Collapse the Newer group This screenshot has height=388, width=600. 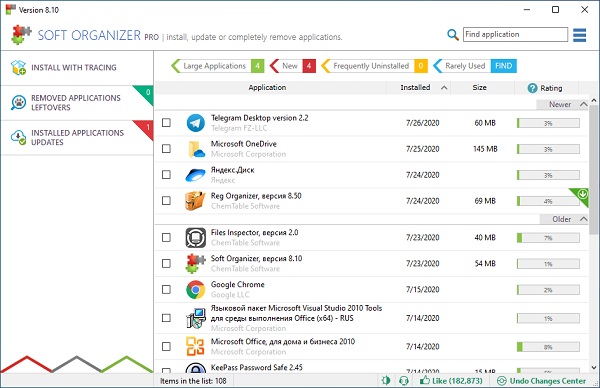[x=584, y=104]
